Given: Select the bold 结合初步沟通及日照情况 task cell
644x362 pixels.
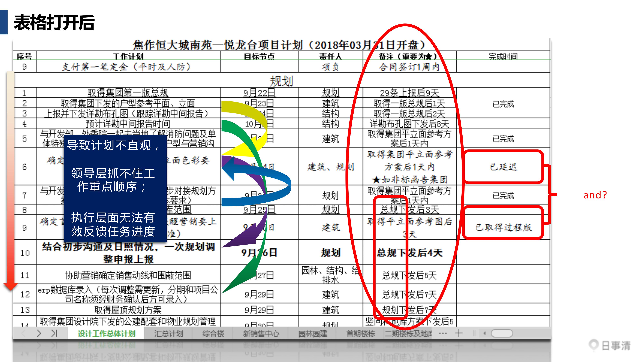Looking at the screenshot, I should tap(128, 253).
